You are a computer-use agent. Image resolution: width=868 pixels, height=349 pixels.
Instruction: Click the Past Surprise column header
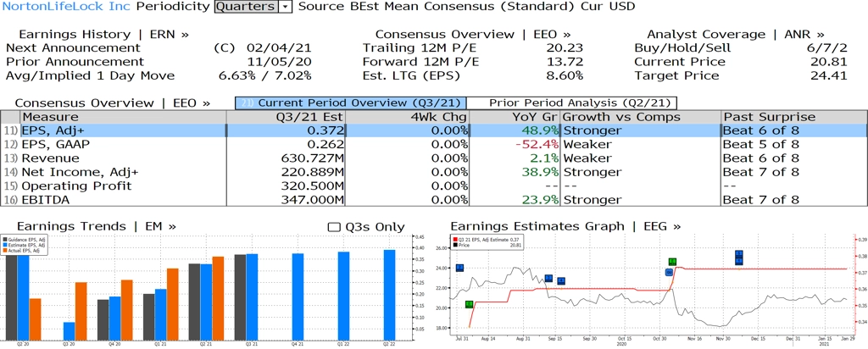click(x=794, y=117)
